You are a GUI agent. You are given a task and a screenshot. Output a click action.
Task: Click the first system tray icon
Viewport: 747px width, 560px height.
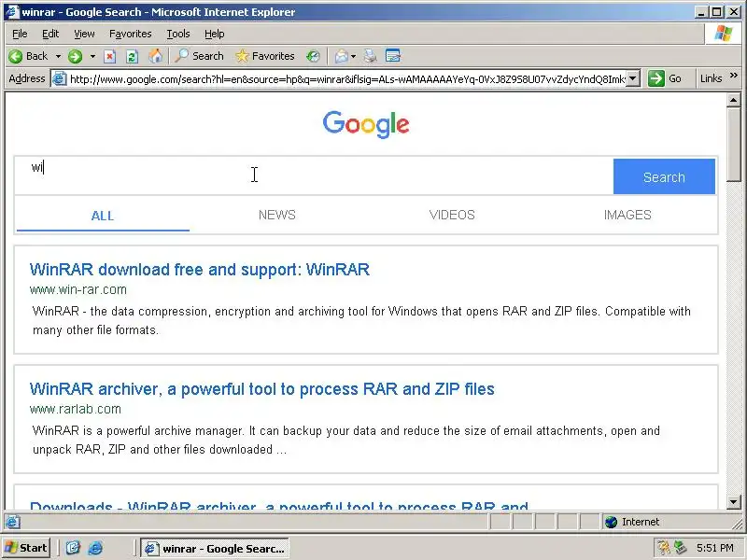(x=663, y=548)
